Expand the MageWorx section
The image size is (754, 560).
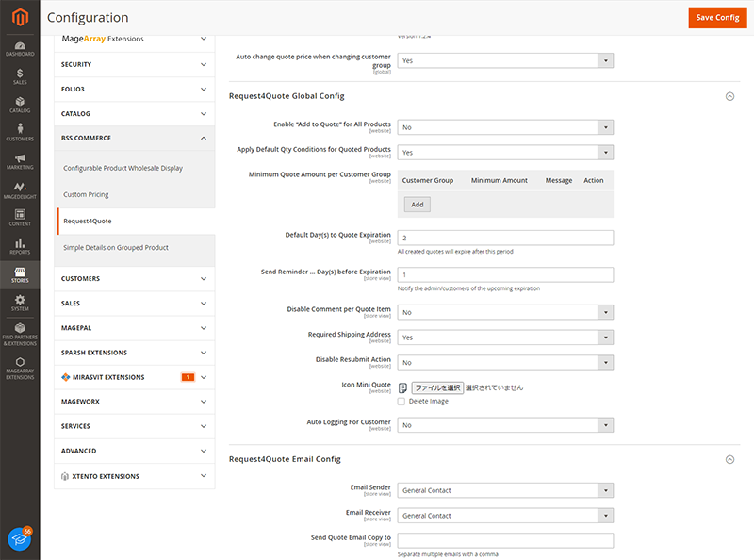(135, 402)
